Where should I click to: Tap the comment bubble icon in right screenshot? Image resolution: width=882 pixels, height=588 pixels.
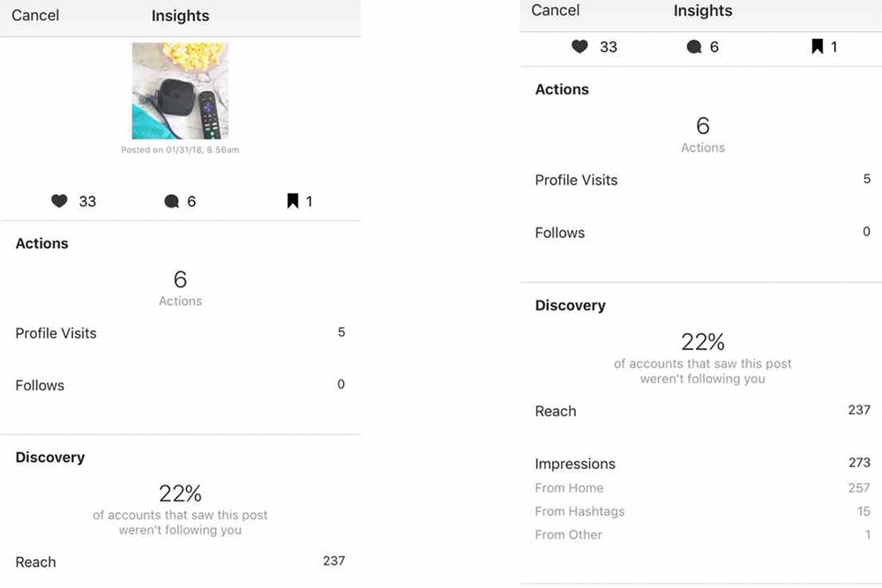pos(694,47)
